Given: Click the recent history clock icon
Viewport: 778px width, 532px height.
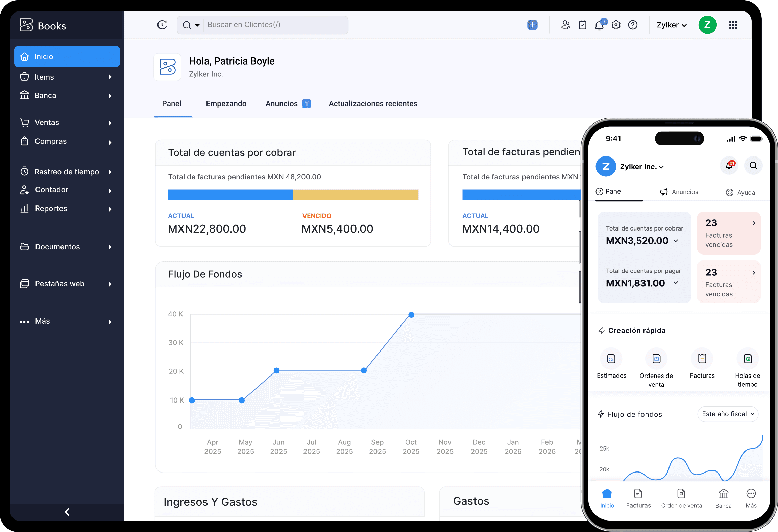Looking at the screenshot, I should (x=162, y=25).
